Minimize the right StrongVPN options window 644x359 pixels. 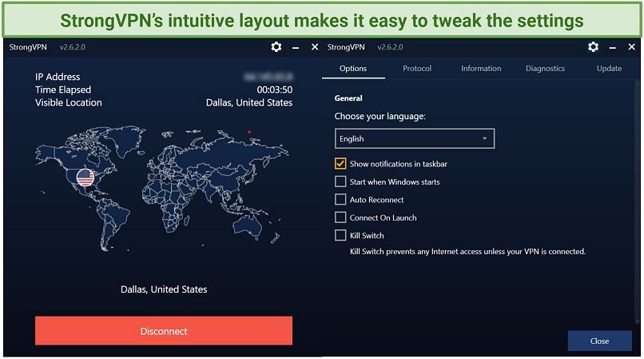(x=612, y=48)
